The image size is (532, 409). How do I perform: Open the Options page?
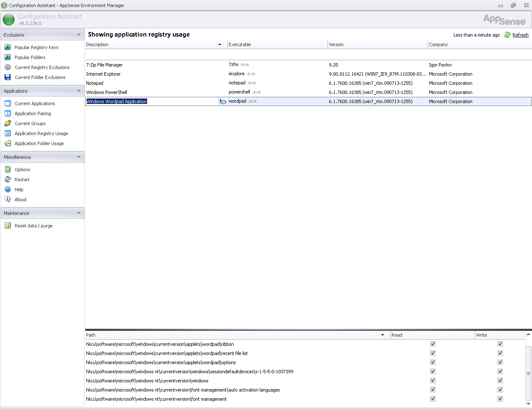click(22, 170)
